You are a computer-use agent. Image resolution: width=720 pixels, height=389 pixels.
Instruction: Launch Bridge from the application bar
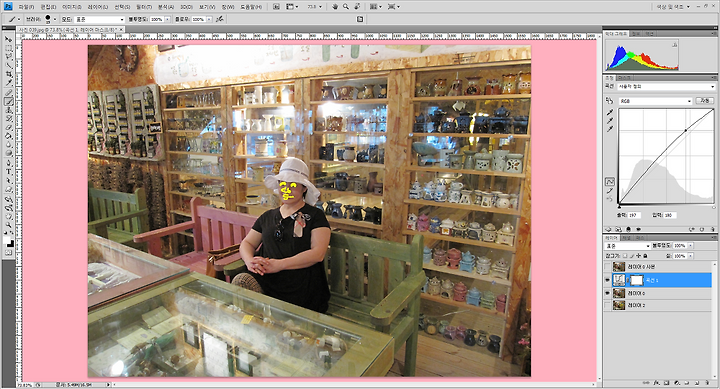[x=276, y=6]
